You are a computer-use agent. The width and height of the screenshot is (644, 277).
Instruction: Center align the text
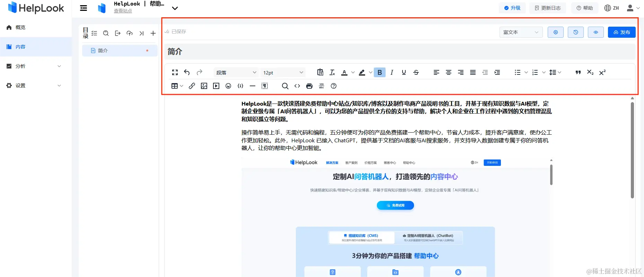tap(449, 72)
